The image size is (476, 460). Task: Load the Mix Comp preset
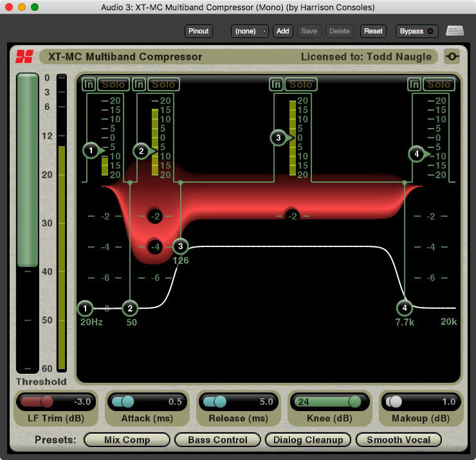[127, 439]
